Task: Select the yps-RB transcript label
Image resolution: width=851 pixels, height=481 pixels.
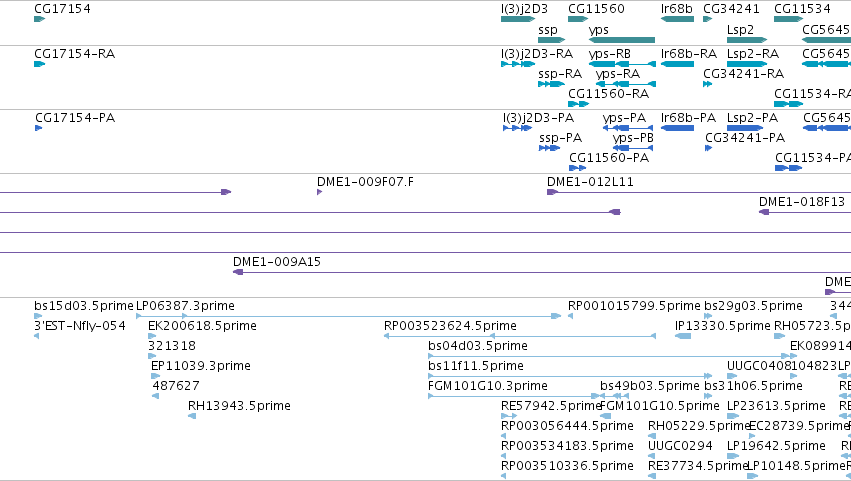Action: (609, 54)
